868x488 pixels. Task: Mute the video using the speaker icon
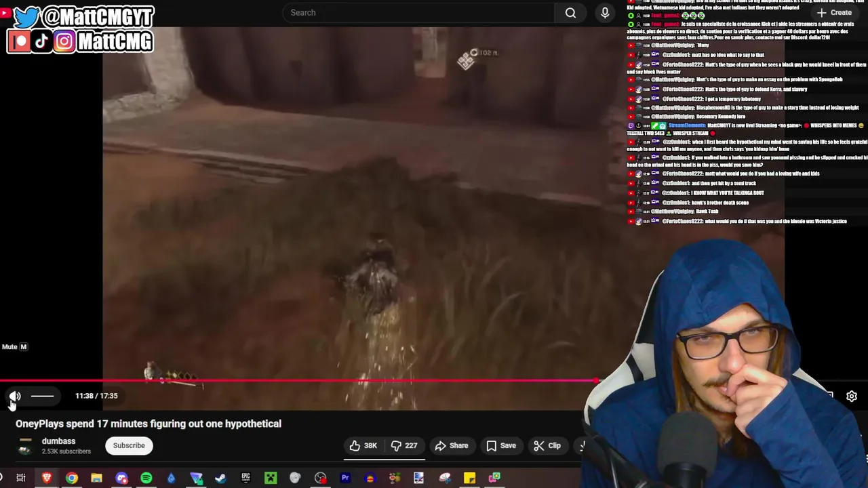point(15,396)
